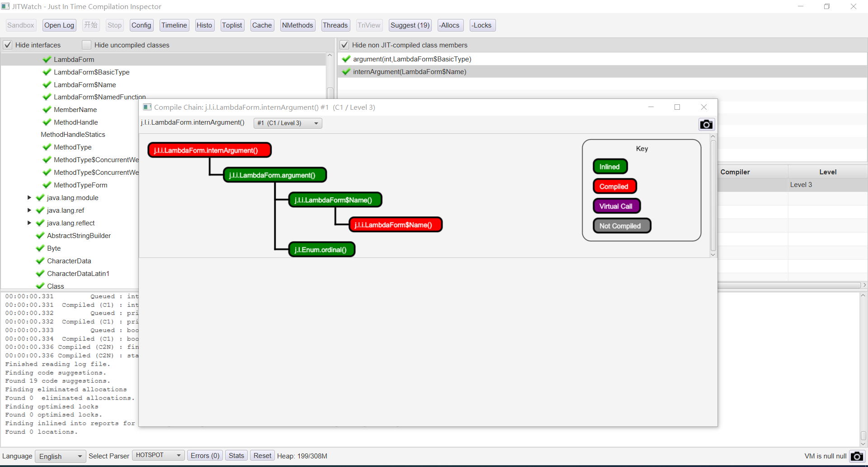Click the camera snapshot icon in Compile Chain window
Viewport: 868px width, 467px height.
click(x=706, y=124)
